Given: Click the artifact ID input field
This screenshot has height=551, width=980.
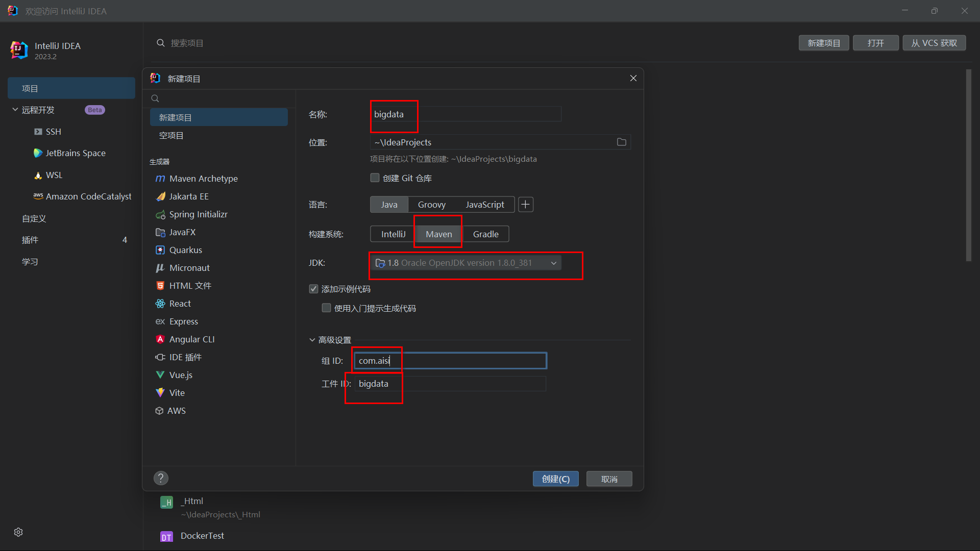Looking at the screenshot, I should [449, 384].
